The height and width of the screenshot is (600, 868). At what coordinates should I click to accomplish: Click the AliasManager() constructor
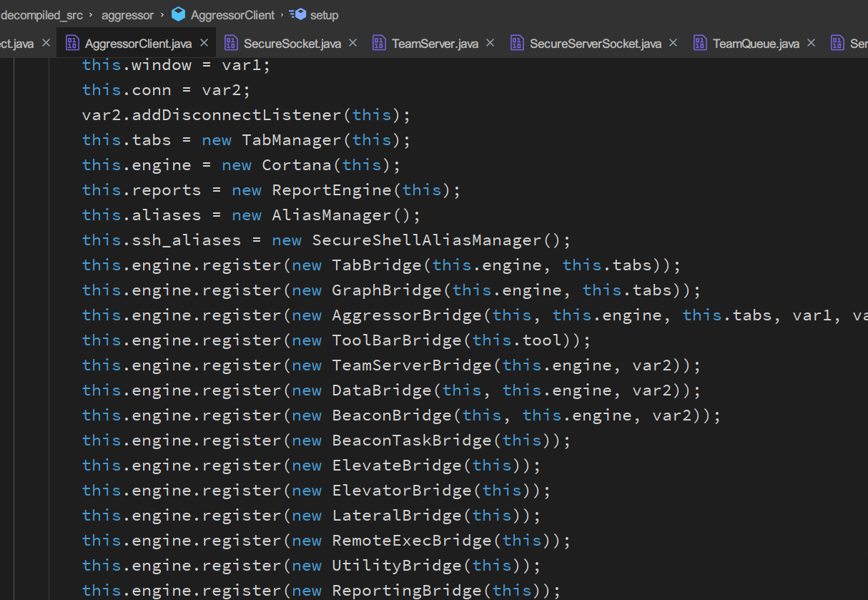click(342, 215)
